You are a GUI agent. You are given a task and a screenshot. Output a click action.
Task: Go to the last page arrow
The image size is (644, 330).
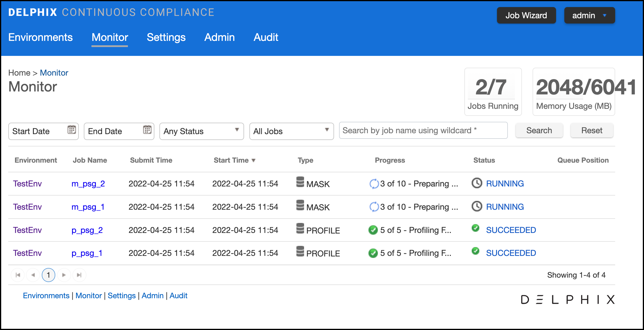click(79, 275)
